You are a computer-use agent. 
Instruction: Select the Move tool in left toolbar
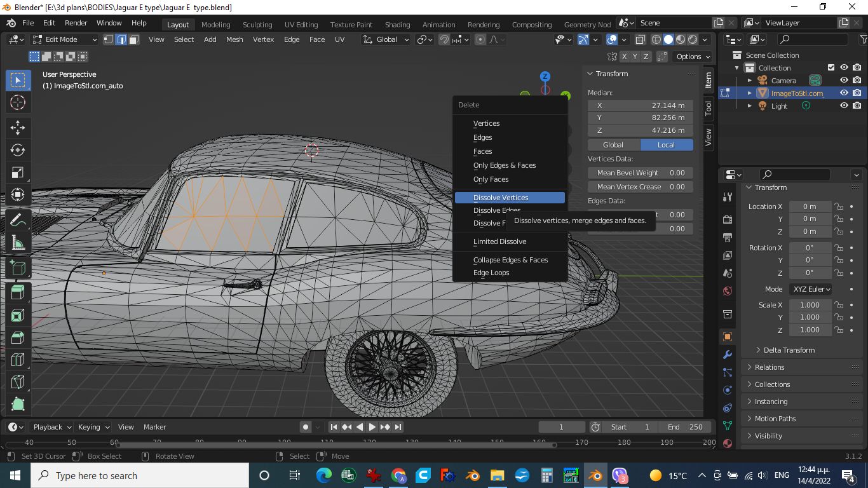(18, 126)
